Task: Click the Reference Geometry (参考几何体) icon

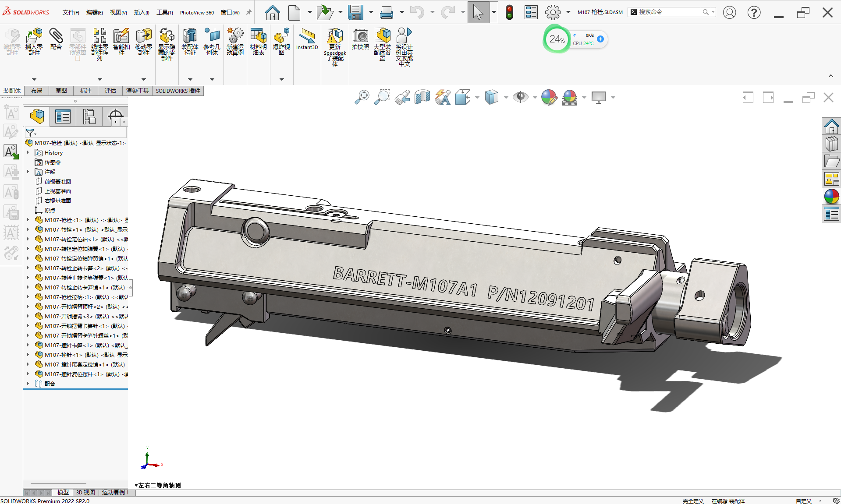Action: tap(212, 42)
